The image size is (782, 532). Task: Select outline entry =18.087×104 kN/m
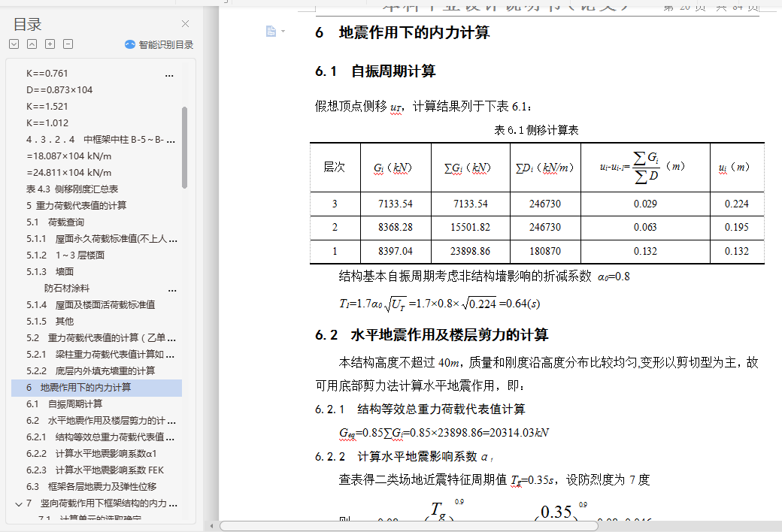point(69,156)
